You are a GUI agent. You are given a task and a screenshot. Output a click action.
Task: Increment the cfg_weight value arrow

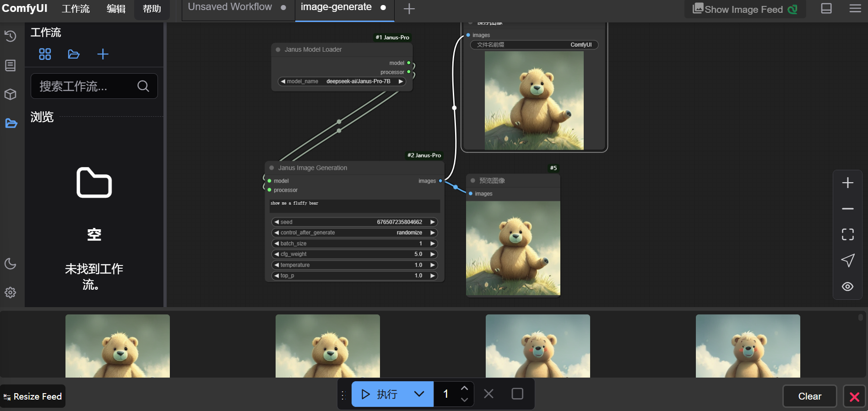tap(432, 254)
